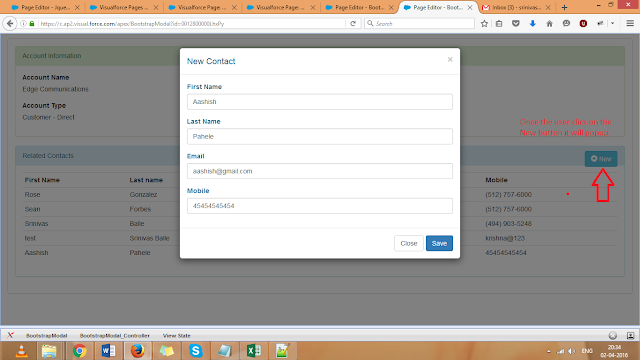Screen dimensions: 640x360
Task: Bookmark this page with the star icon
Action: click(484, 24)
